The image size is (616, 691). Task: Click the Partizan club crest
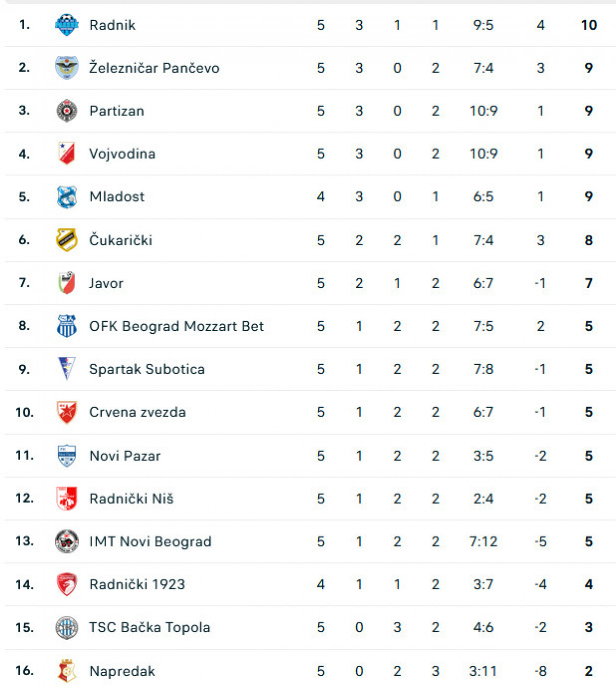coord(67,111)
